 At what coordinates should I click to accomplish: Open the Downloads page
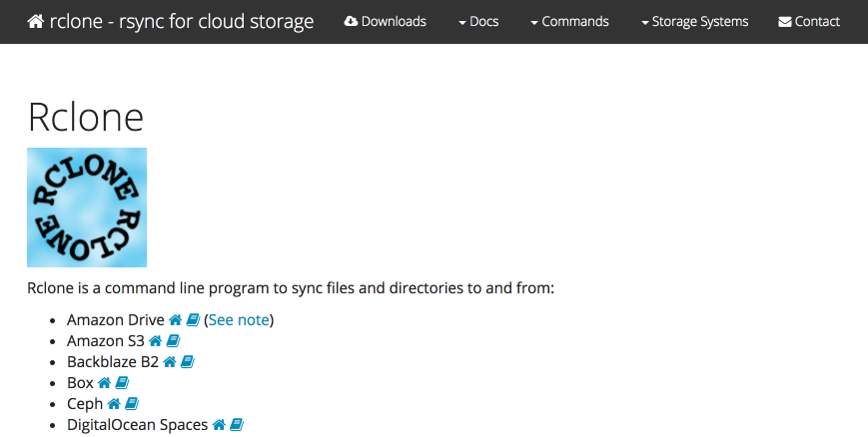click(386, 22)
